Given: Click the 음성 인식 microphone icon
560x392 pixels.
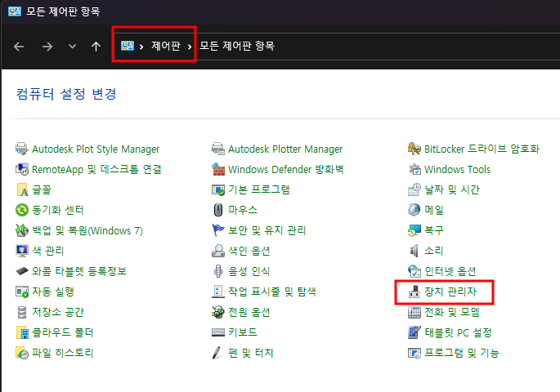Looking at the screenshot, I should pos(217,271).
